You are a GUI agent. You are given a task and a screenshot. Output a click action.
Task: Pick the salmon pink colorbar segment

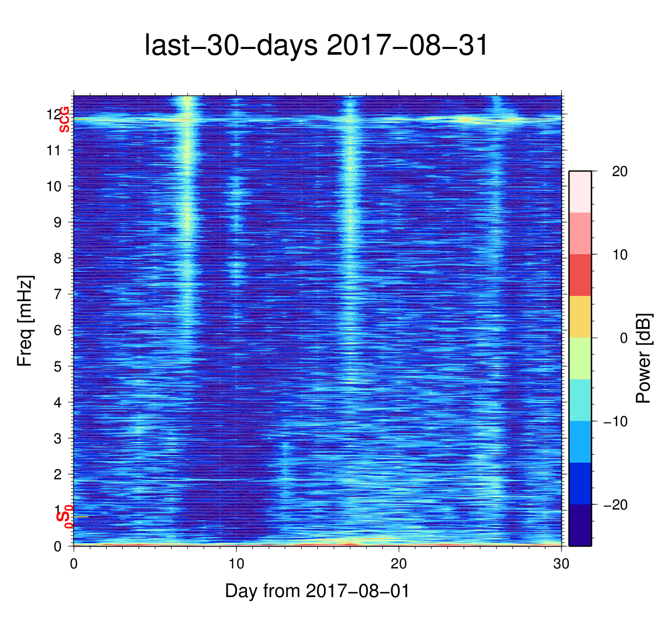tap(580, 233)
